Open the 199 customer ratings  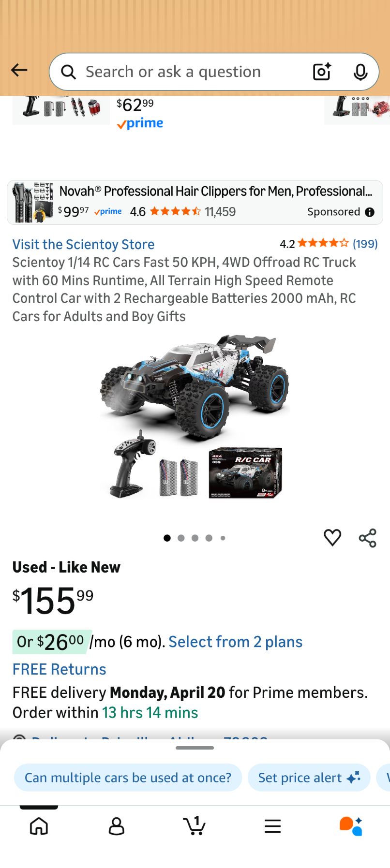click(365, 244)
